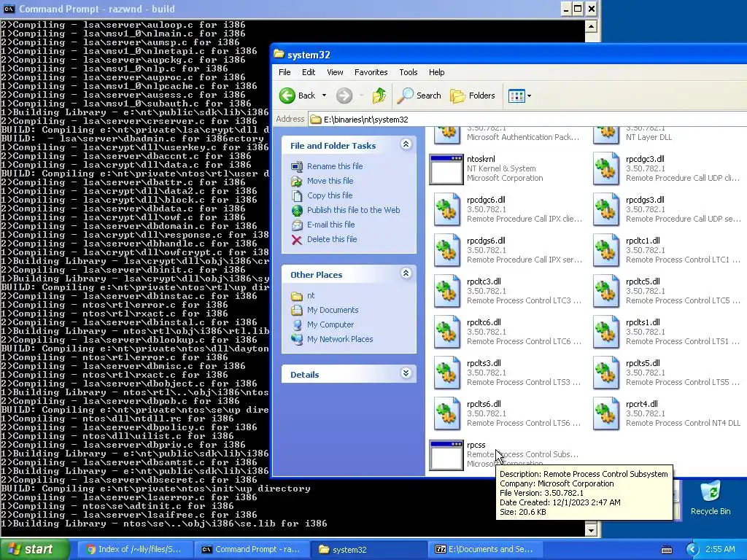Switch to the 7-Zip taskbar button

pyautogui.click(x=485, y=550)
